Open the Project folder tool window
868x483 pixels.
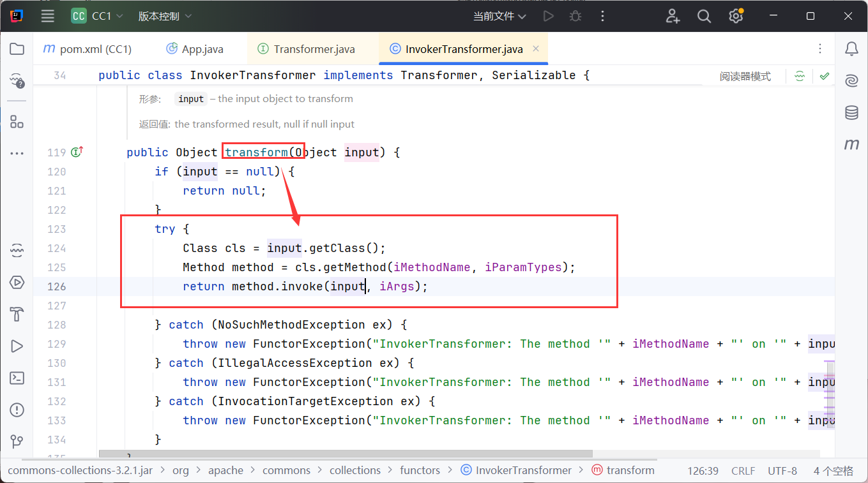click(17, 49)
